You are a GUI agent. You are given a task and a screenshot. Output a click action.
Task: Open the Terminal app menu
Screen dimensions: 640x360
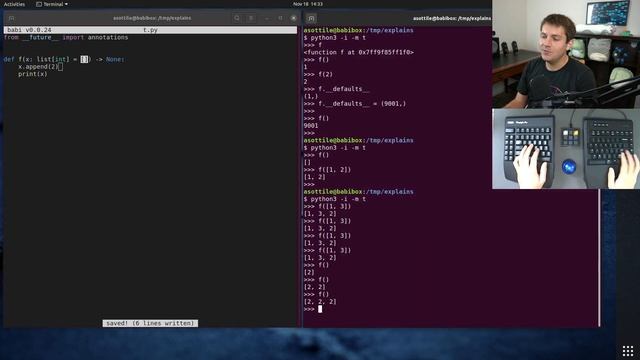[52, 4]
